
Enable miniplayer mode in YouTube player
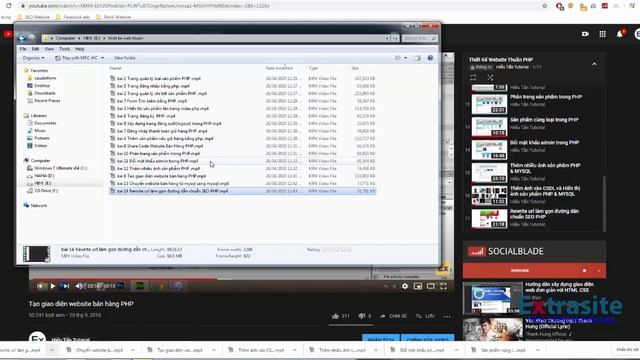(x=418, y=286)
